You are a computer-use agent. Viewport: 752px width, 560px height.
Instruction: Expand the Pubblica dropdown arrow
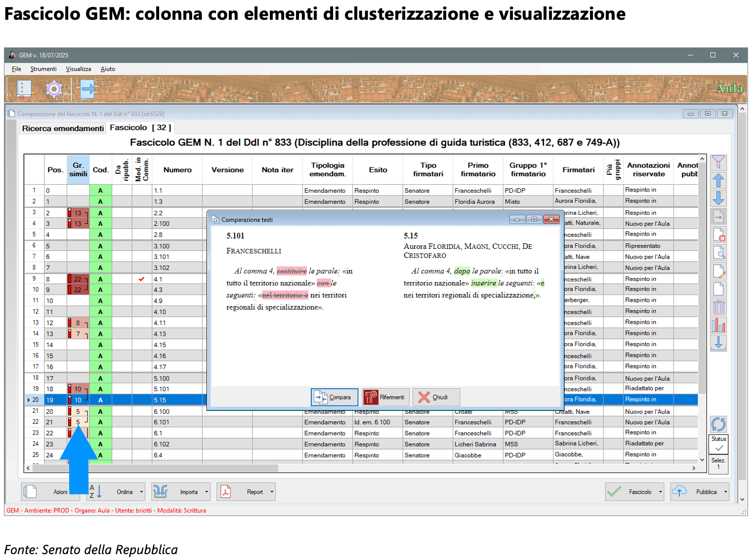coord(725,492)
